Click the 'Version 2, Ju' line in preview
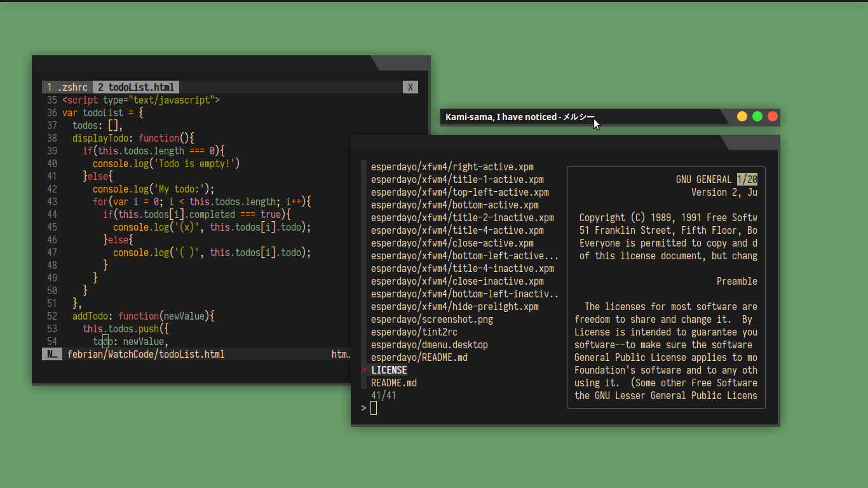 tap(724, 193)
